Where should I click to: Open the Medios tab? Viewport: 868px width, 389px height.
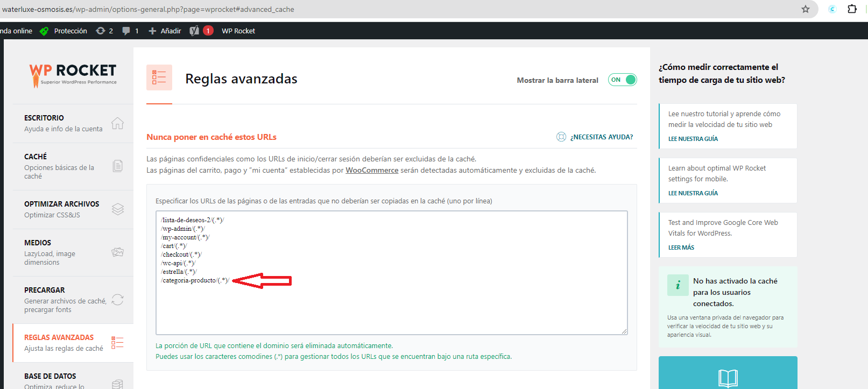tap(73, 252)
